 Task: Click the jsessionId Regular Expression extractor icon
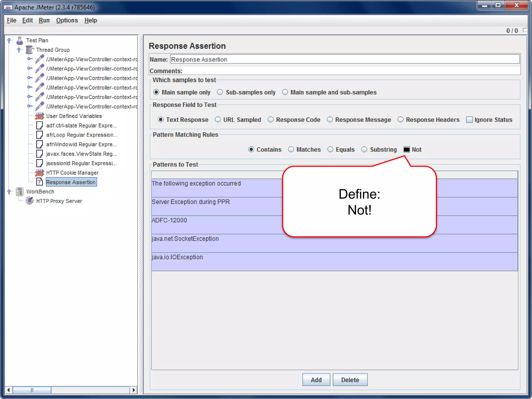point(39,163)
